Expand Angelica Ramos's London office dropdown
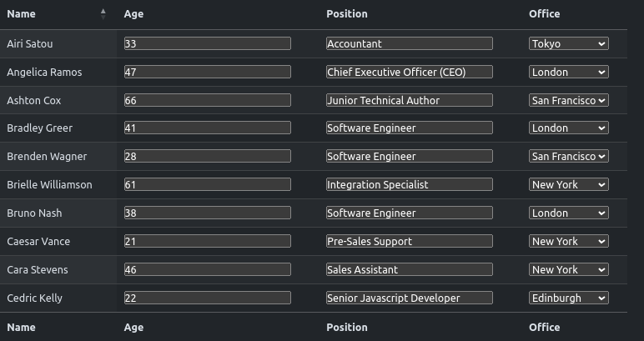 click(x=568, y=72)
